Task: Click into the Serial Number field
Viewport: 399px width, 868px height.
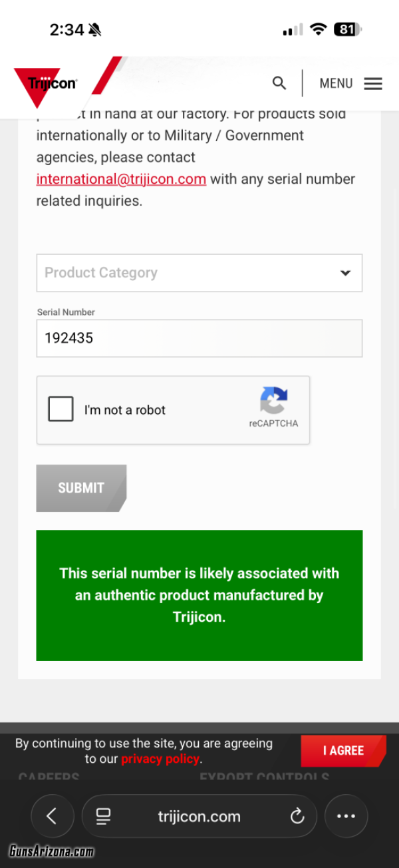Action: tap(199, 338)
